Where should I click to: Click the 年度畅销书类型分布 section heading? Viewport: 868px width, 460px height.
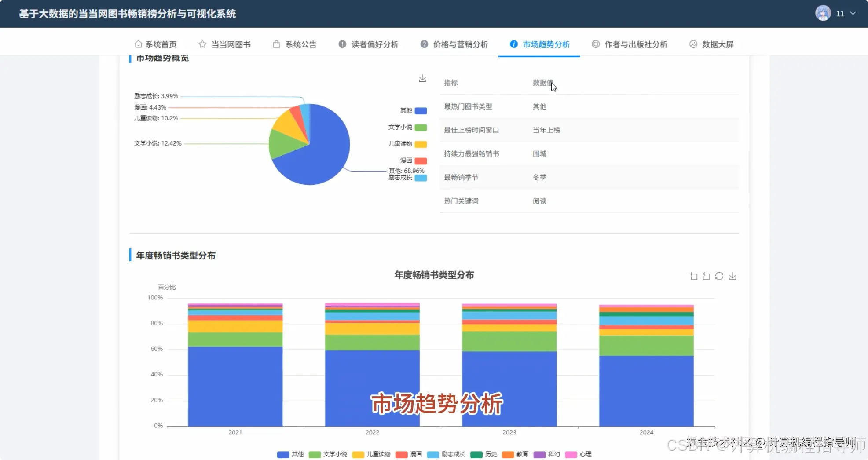(x=176, y=256)
